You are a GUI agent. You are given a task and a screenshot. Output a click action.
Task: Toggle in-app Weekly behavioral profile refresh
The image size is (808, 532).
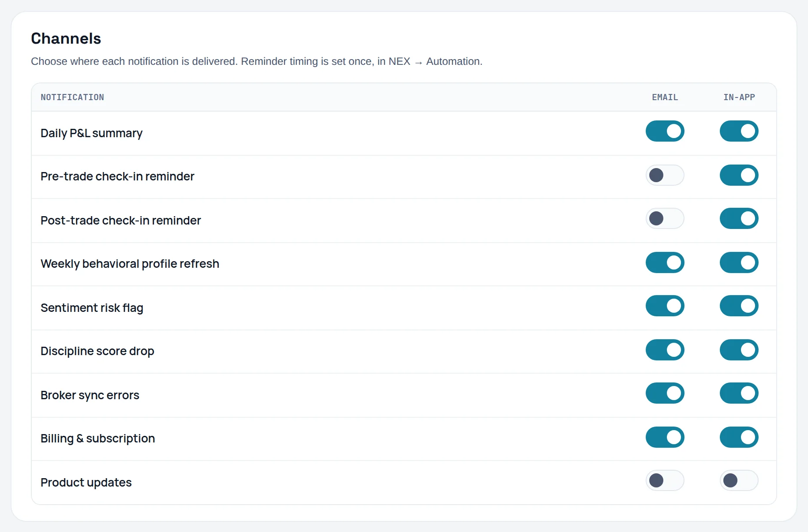739,262
